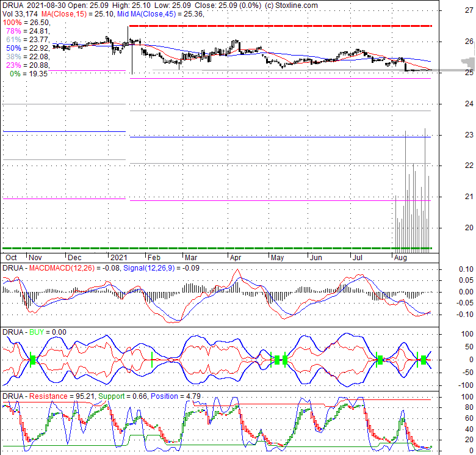This screenshot has width=476, height=455.
Task: Click the Vol 33,174 readout
Action: tap(20, 14)
